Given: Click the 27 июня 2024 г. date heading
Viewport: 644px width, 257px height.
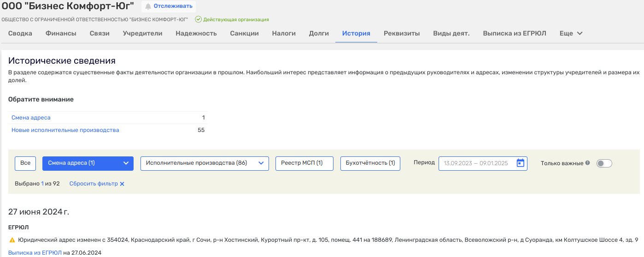Looking at the screenshot, I should (39, 212).
